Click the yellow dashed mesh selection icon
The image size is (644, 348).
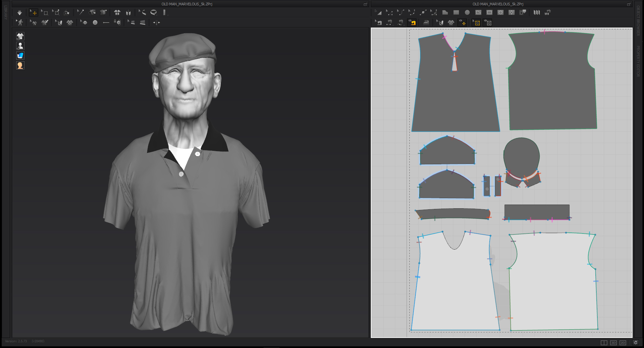(x=476, y=23)
